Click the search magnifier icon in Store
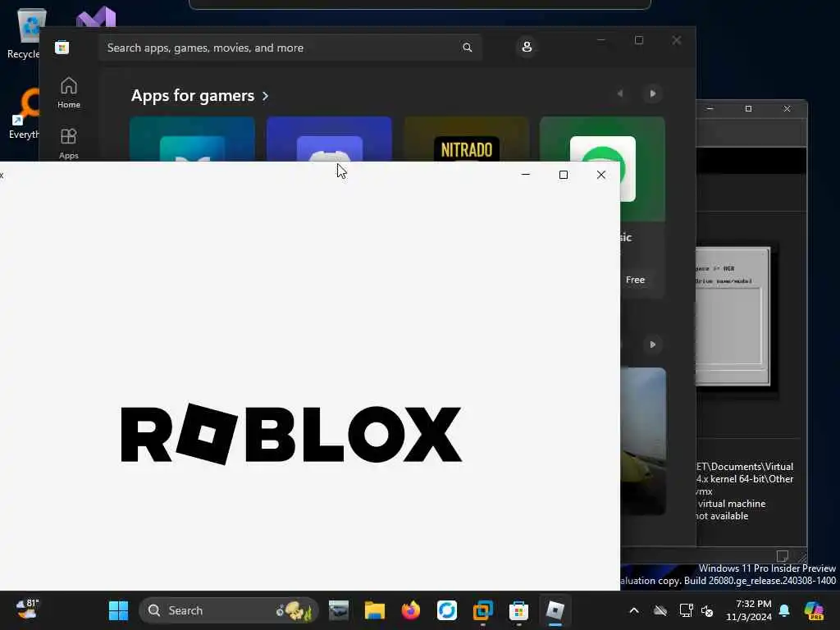 [467, 48]
